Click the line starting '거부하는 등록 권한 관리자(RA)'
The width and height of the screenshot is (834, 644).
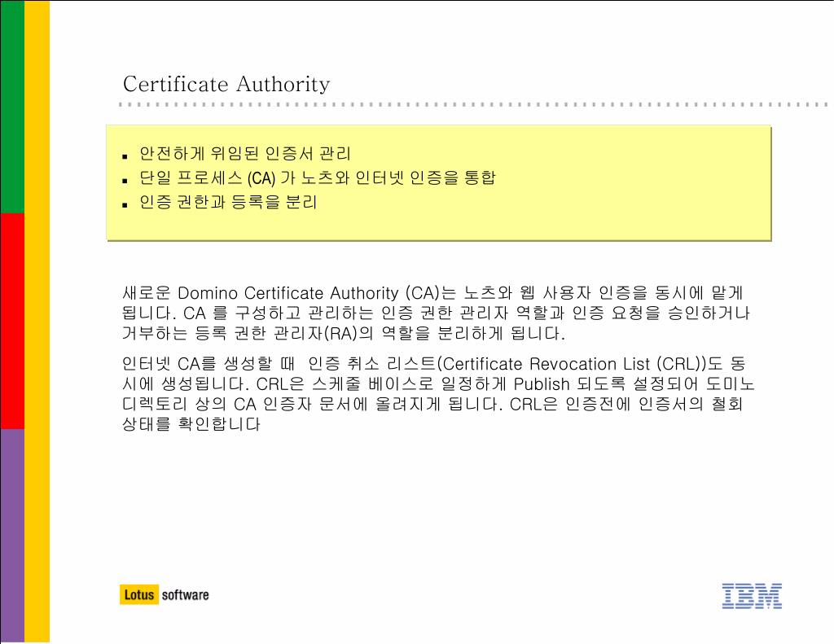(344, 334)
